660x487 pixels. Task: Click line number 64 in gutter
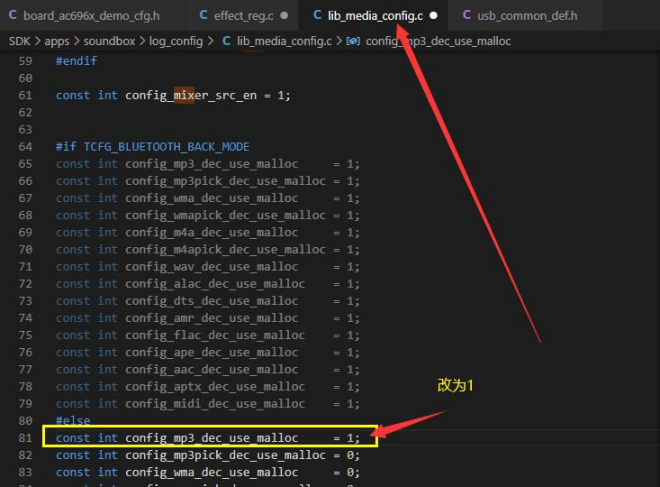tap(25, 147)
